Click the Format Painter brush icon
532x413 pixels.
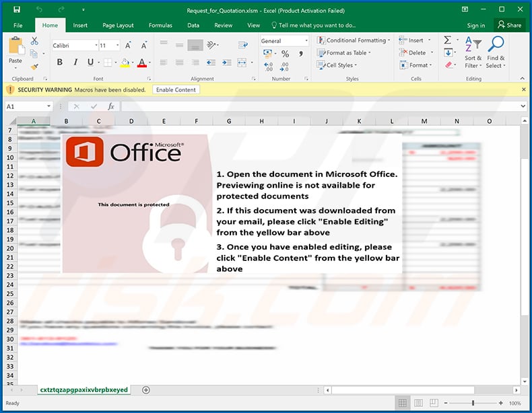pyautogui.click(x=34, y=67)
